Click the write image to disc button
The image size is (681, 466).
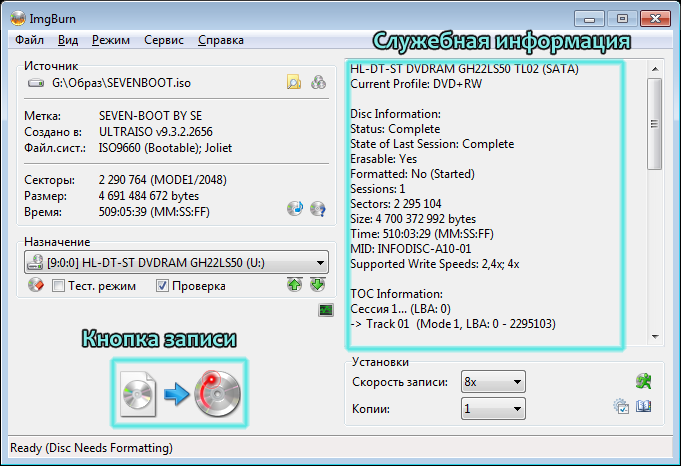coord(179,393)
